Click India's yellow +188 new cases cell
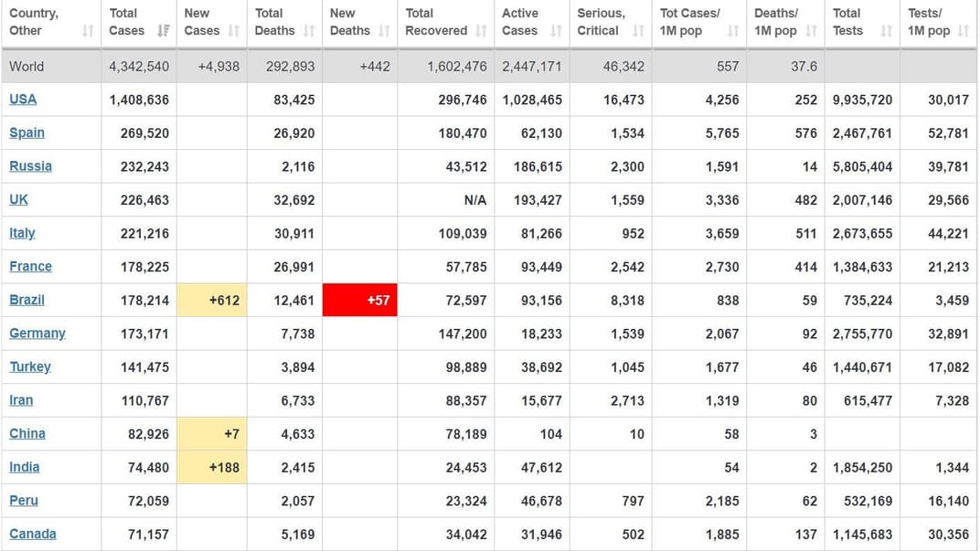 pyautogui.click(x=212, y=467)
